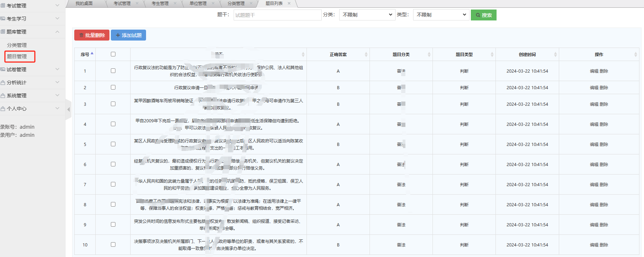
Task: Expand the 考试管理 sidebar menu chevron
Action: point(57,5)
